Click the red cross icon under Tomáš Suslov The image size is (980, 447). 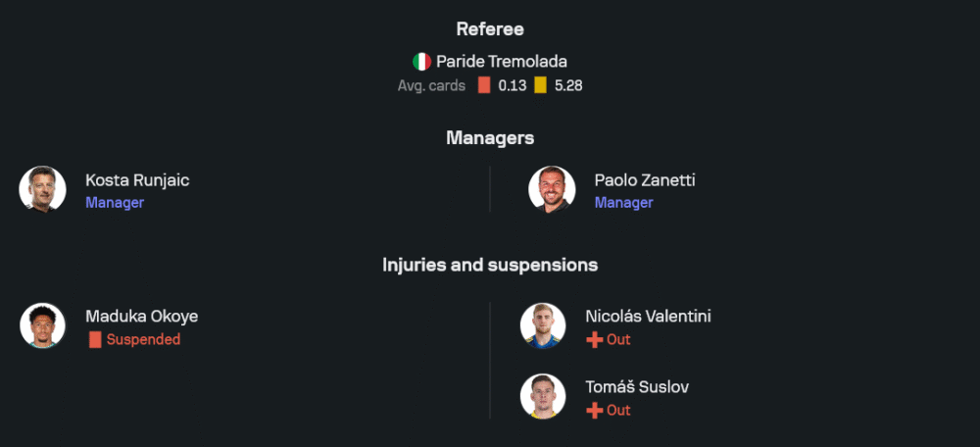tap(594, 410)
